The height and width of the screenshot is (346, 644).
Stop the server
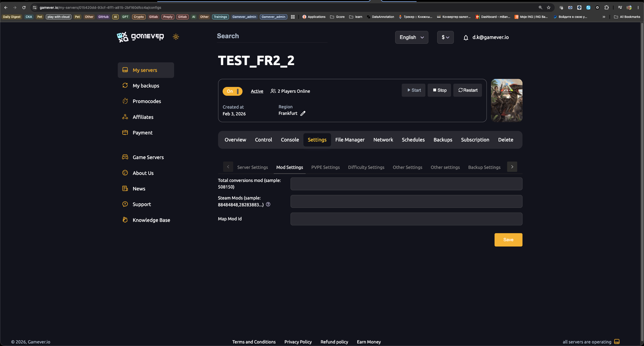point(439,90)
